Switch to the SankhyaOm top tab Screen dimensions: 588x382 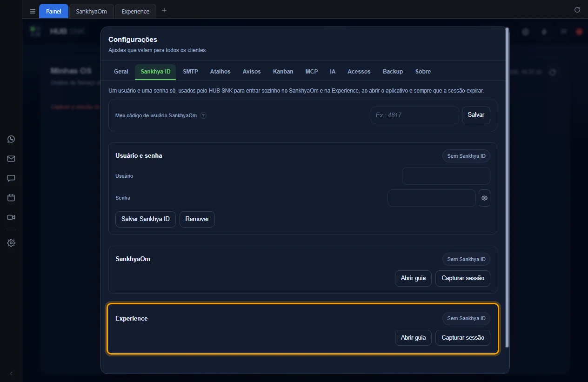pos(91,11)
